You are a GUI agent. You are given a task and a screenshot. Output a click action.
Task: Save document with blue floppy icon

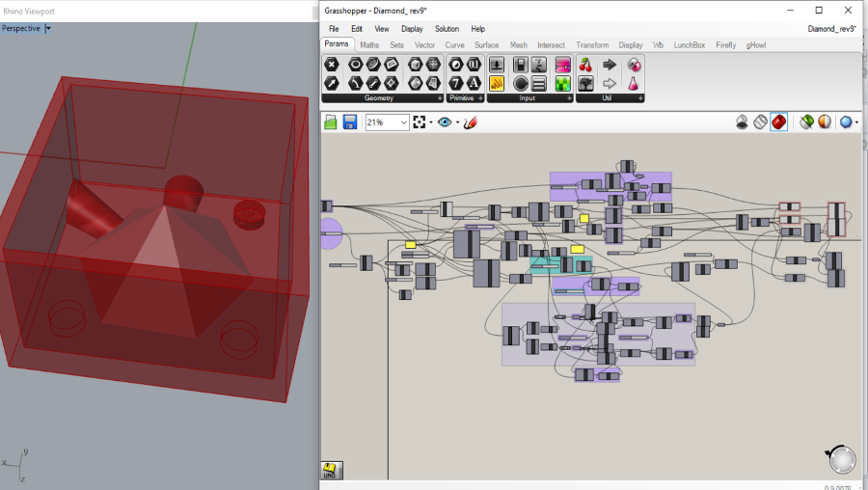pos(350,122)
